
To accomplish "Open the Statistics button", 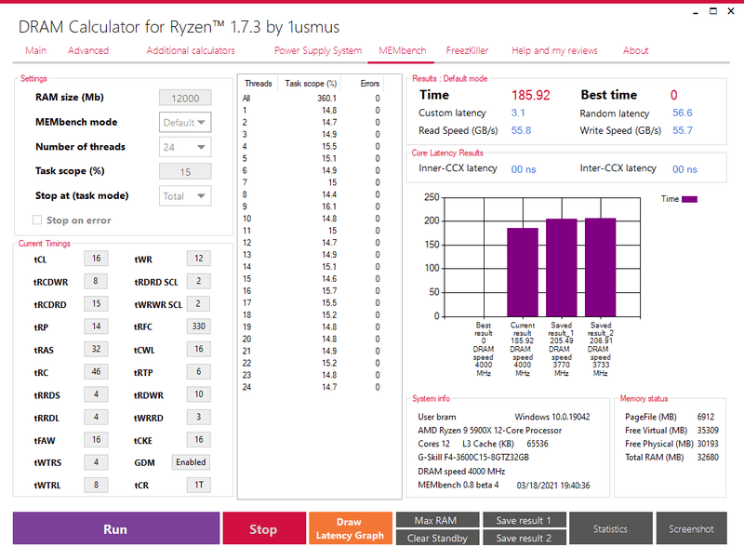I will pyautogui.click(x=611, y=528).
